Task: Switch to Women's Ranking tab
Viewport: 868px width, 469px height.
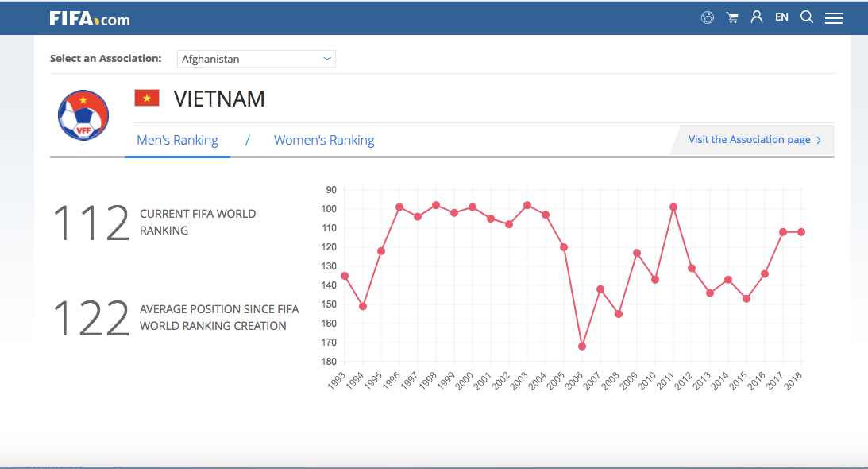Action: [324, 140]
